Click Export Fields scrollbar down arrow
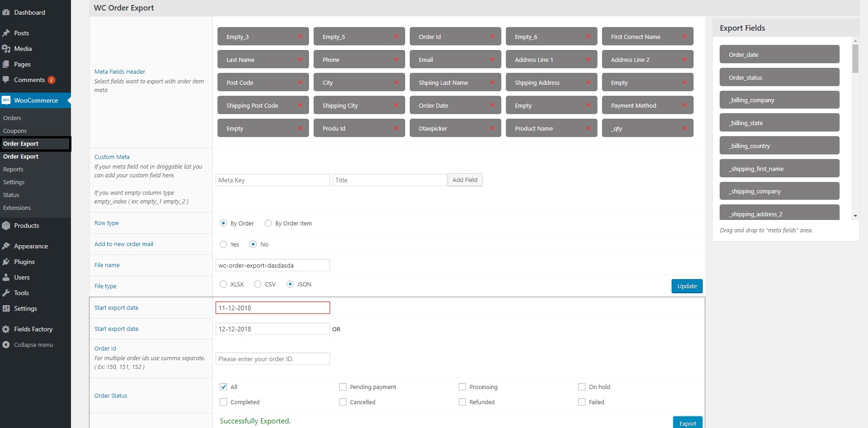Screen dimensions: 868x428 (x=855, y=216)
